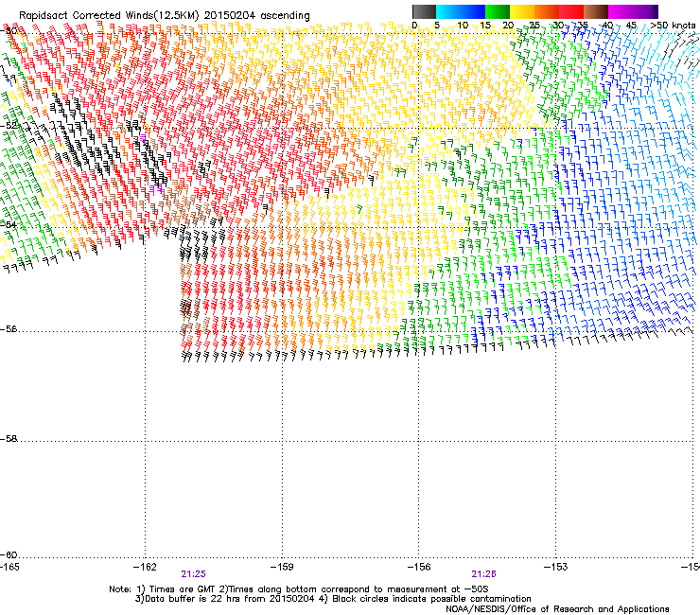Click the purple time label 21:25

point(193,574)
